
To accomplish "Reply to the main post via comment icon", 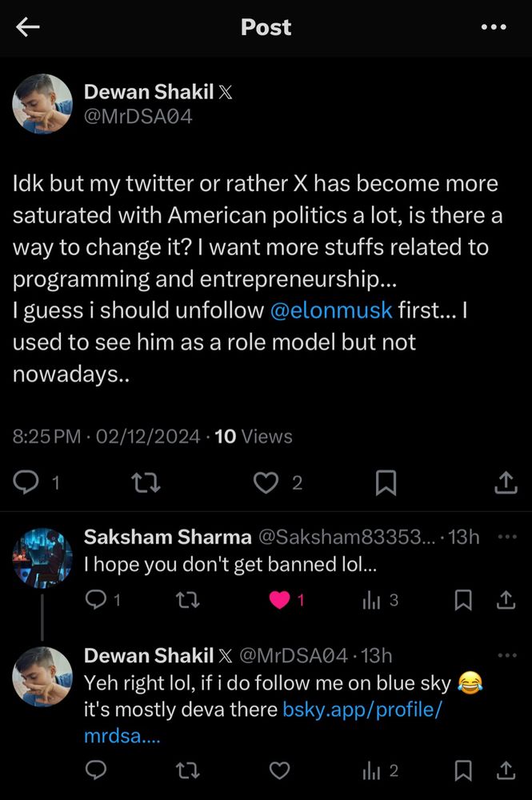I will pyautogui.click(x=28, y=482).
